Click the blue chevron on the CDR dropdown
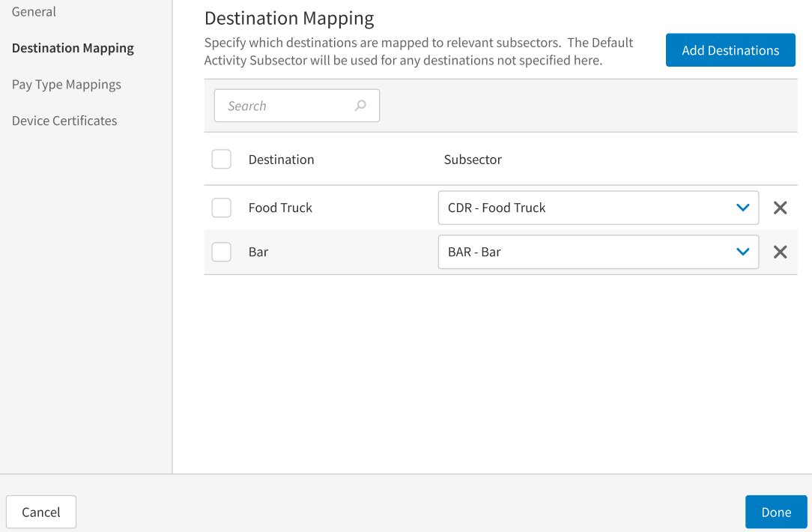The image size is (812, 532). point(742,208)
